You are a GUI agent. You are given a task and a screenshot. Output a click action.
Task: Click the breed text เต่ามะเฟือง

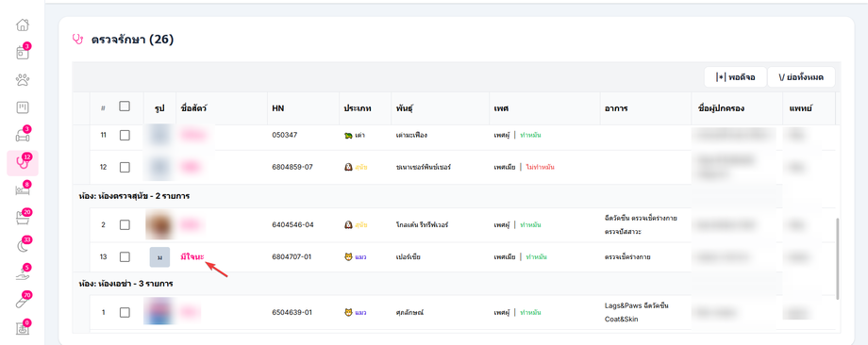coord(411,135)
